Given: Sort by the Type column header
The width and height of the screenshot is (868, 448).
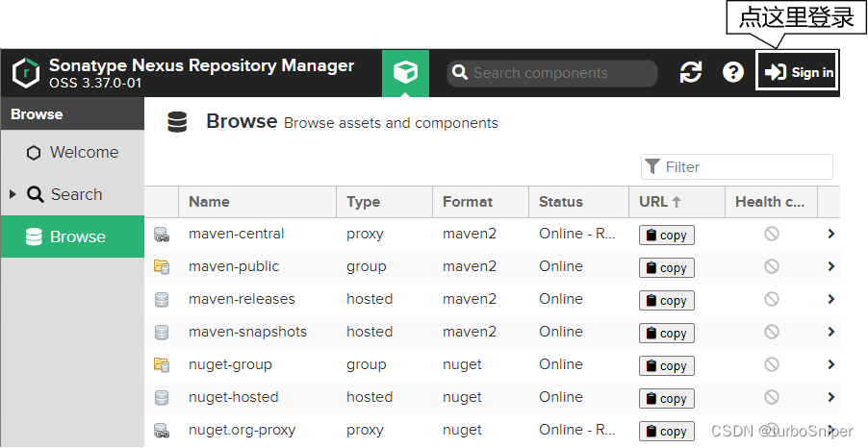Looking at the screenshot, I should pos(384,202).
